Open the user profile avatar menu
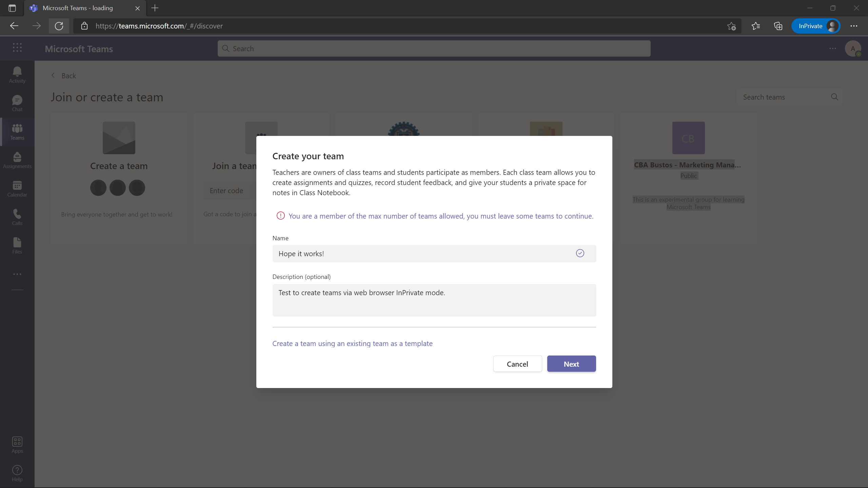Viewport: 868px width, 488px height. [852, 48]
